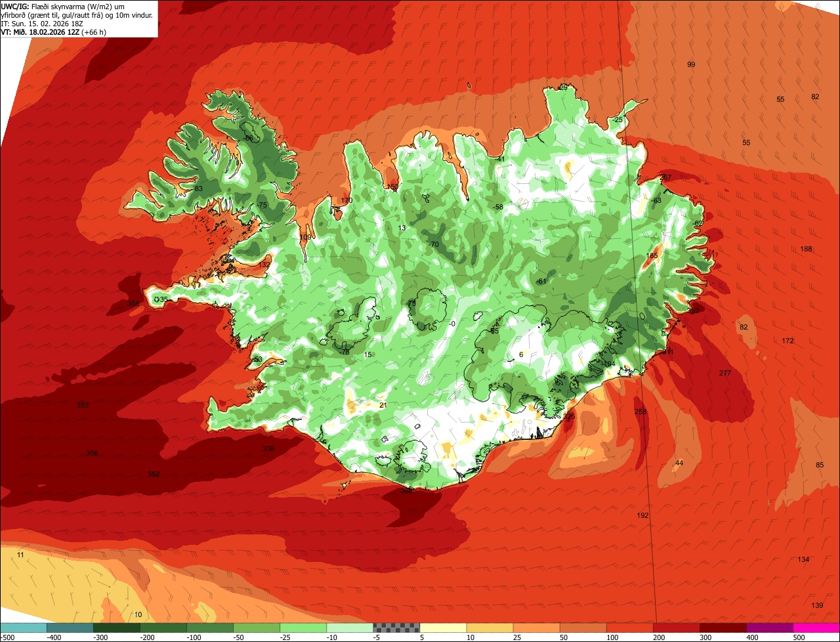Click the offshore value 353
Screen dimensions: 840x642
point(83,405)
